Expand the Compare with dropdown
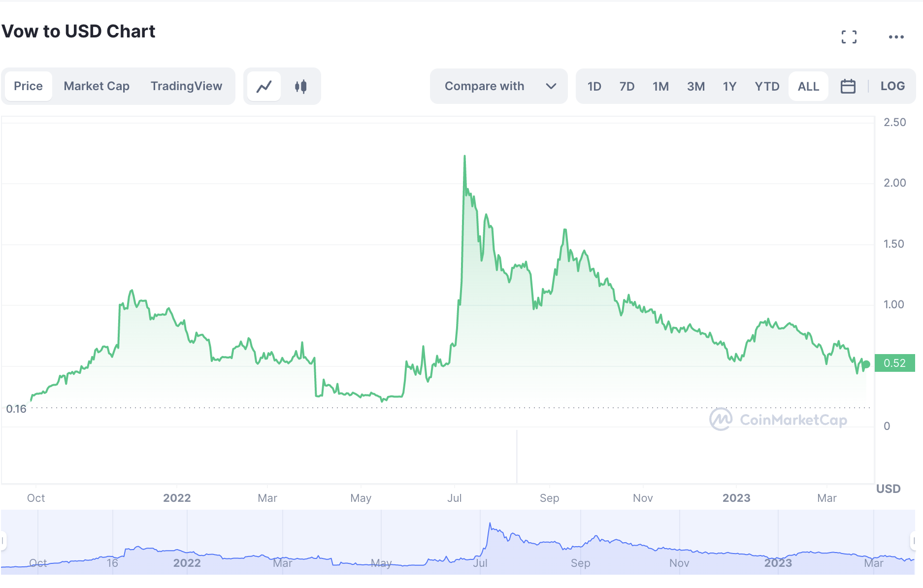 pyautogui.click(x=498, y=86)
